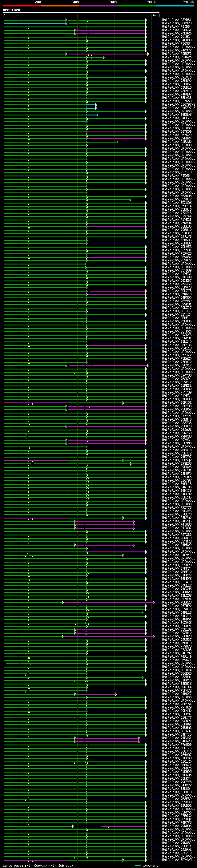Select hit UniRef100_B4DN06

176,115
